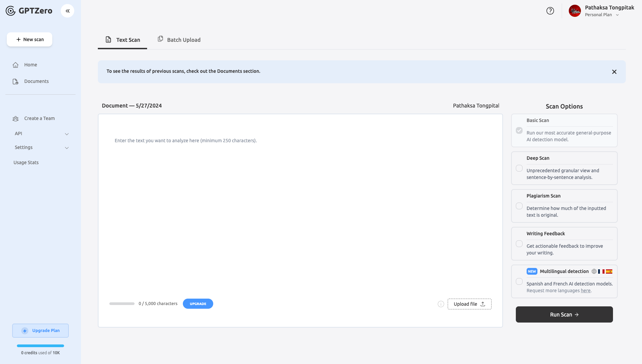Turn on Writing Feedback option

[x=519, y=244]
